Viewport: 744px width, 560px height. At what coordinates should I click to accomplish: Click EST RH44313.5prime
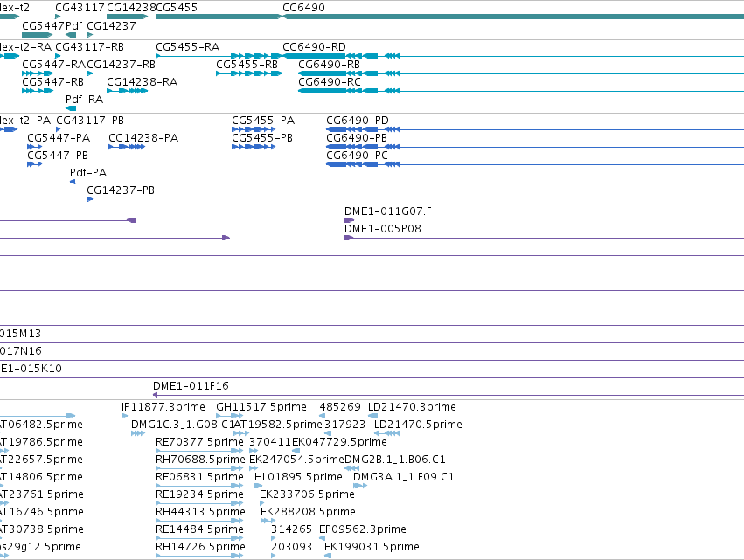pos(200,512)
